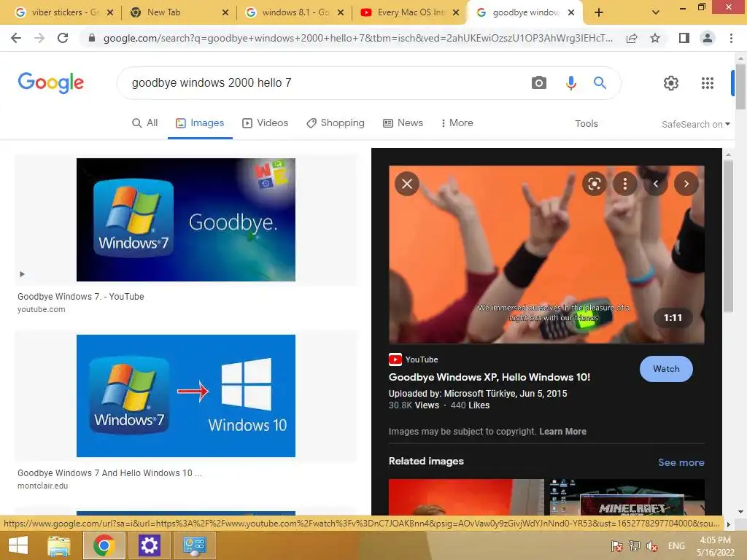The height and width of the screenshot is (560, 747).
Task: Click the browser forward arrow
Action: (39, 38)
